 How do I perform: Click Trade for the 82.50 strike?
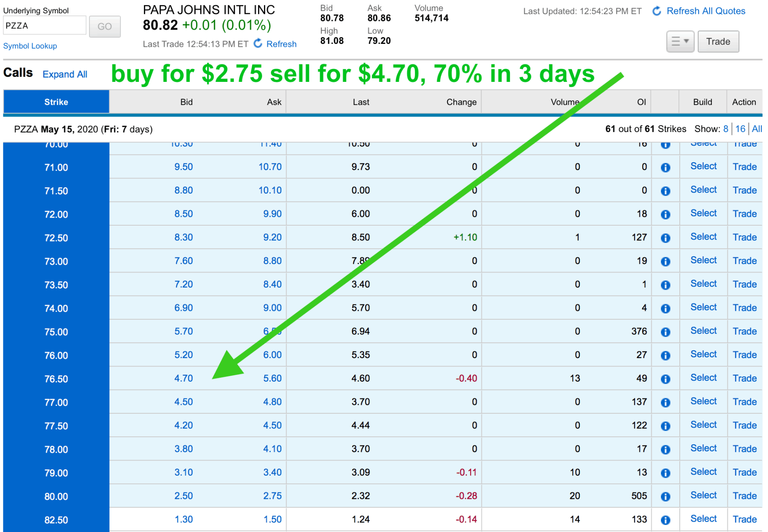(745, 519)
